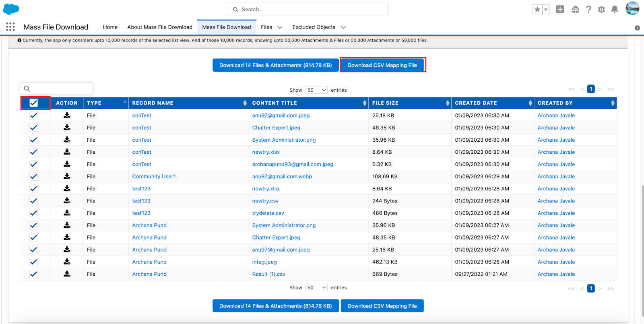Image resolution: width=644 pixels, height=324 pixels.
Task: Open the Excluded Objects tab
Action: [x=314, y=27]
